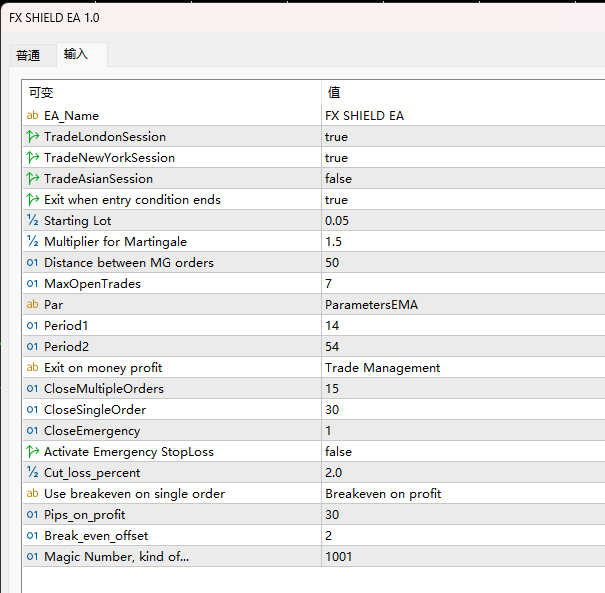Click integer icon next to MaxOpenTrades
This screenshot has height=593, width=605.
(x=32, y=284)
